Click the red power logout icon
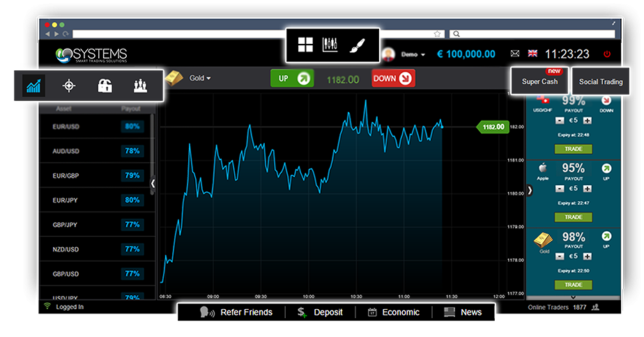The image size is (644, 337). pyautogui.click(x=606, y=54)
